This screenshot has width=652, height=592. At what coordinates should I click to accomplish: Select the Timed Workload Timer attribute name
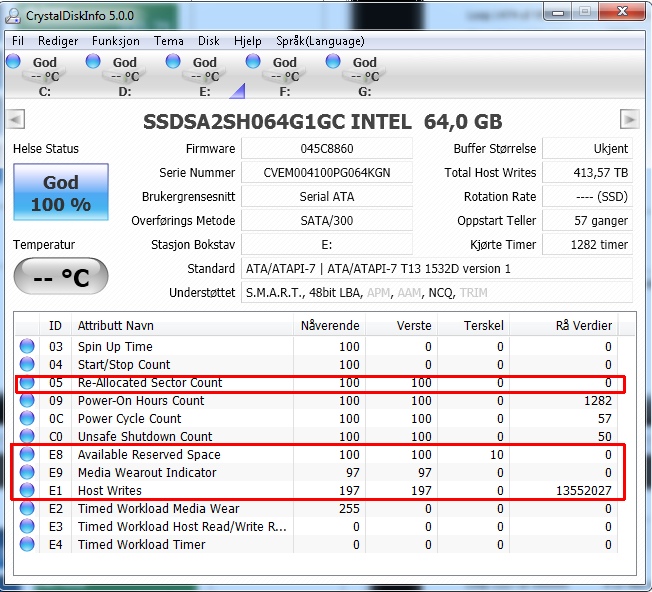tap(141, 545)
